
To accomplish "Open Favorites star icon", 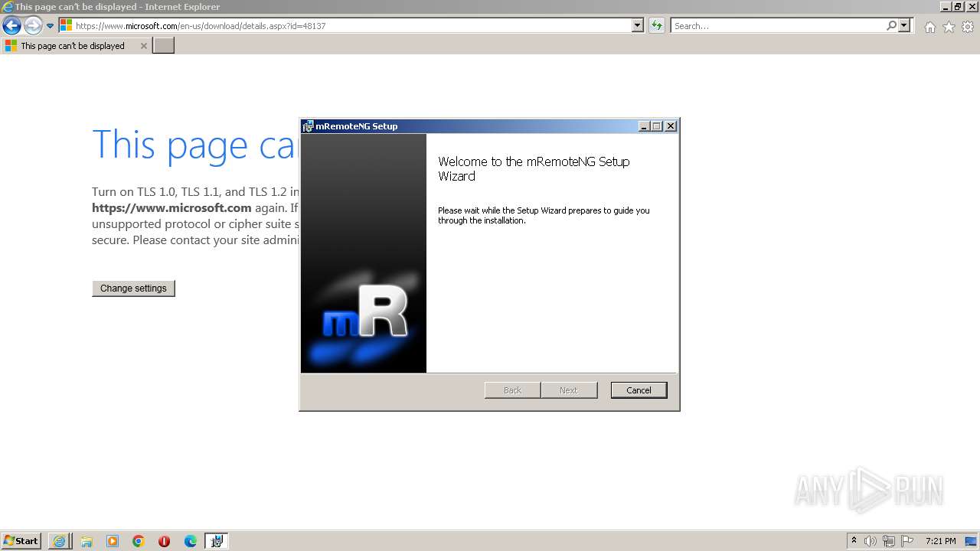I will [949, 27].
